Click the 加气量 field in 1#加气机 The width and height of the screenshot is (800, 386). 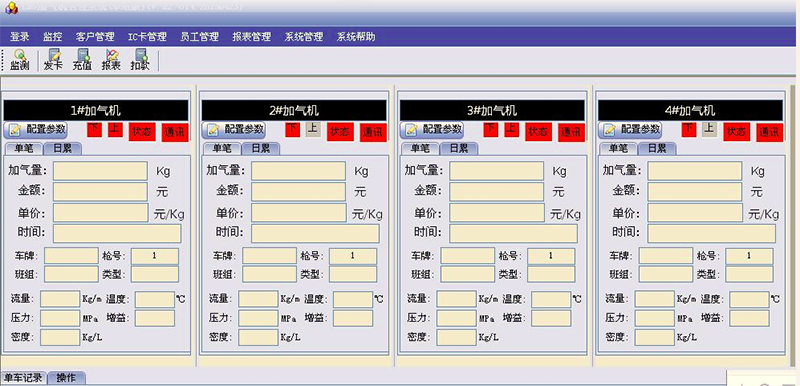click(x=100, y=171)
